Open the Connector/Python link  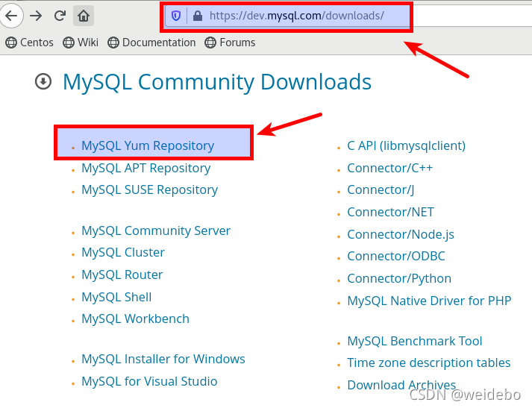pos(399,279)
